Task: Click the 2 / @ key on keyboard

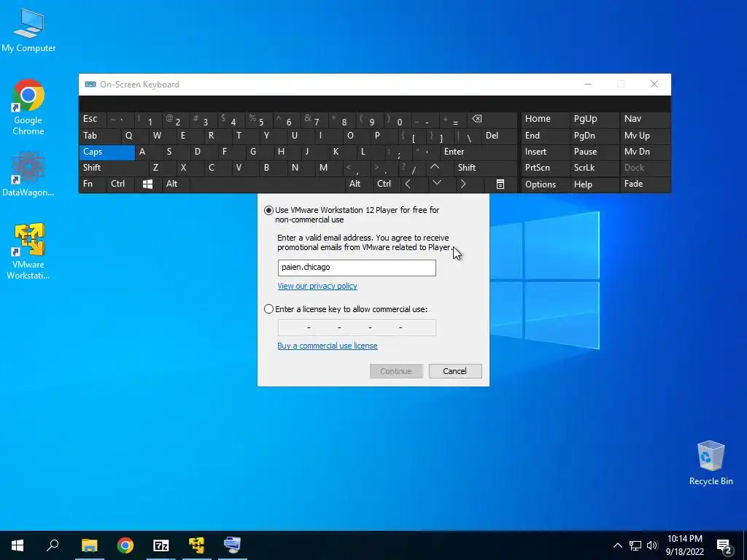Action: click(175, 119)
